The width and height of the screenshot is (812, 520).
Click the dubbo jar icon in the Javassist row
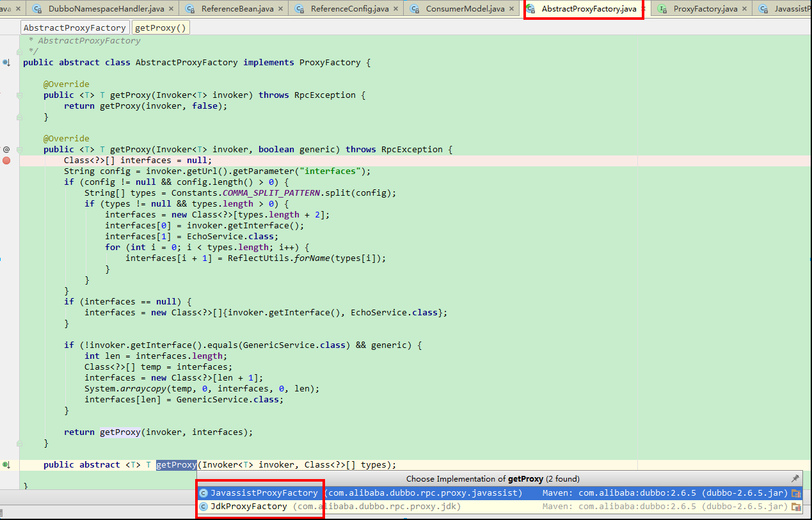796,493
